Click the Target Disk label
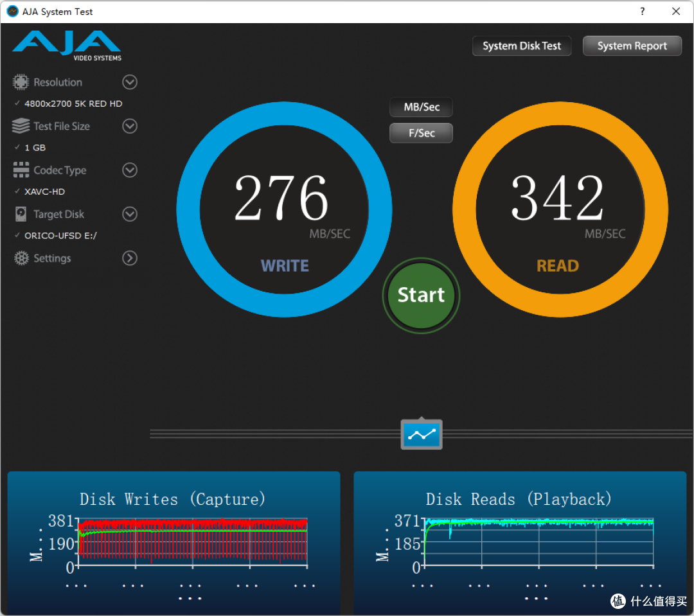The image size is (694, 616). (59, 214)
